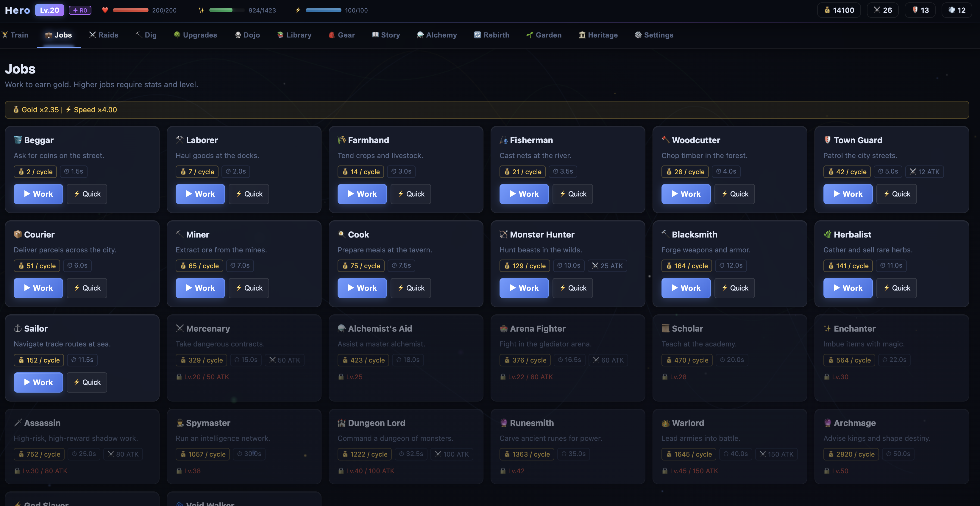Click the Beggar bucket icon
The width and height of the screenshot is (980, 506).
pyautogui.click(x=18, y=140)
